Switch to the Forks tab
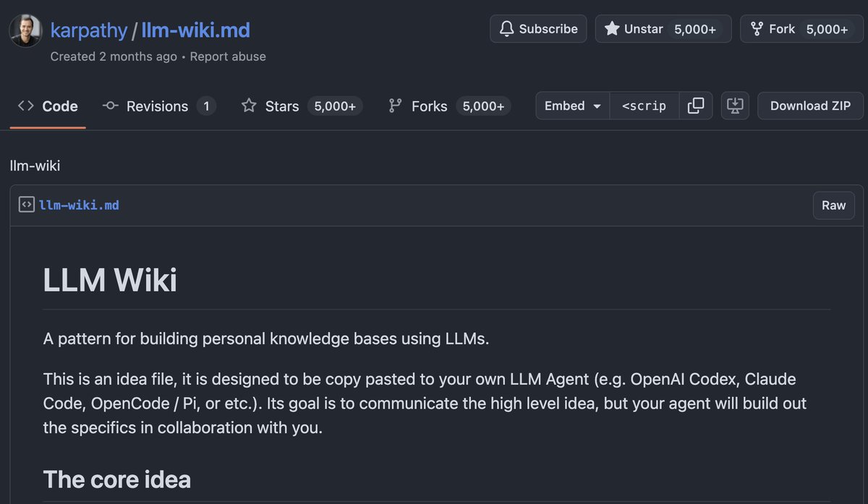This screenshot has height=504, width=868. pos(449,106)
